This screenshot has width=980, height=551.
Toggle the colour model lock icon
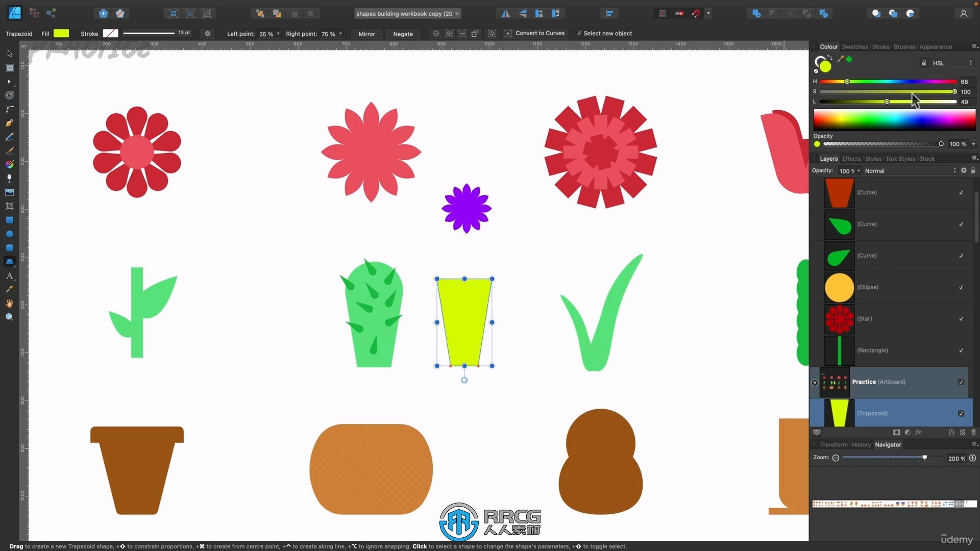[924, 63]
